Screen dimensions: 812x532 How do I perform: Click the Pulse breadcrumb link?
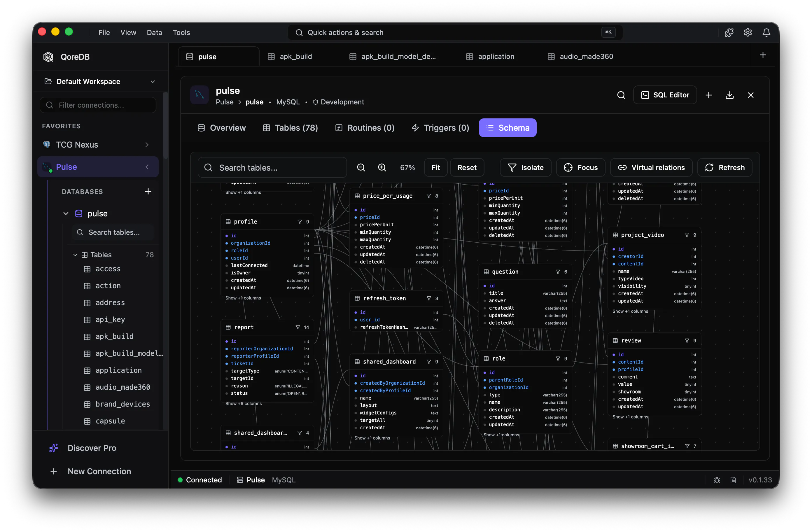click(224, 102)
